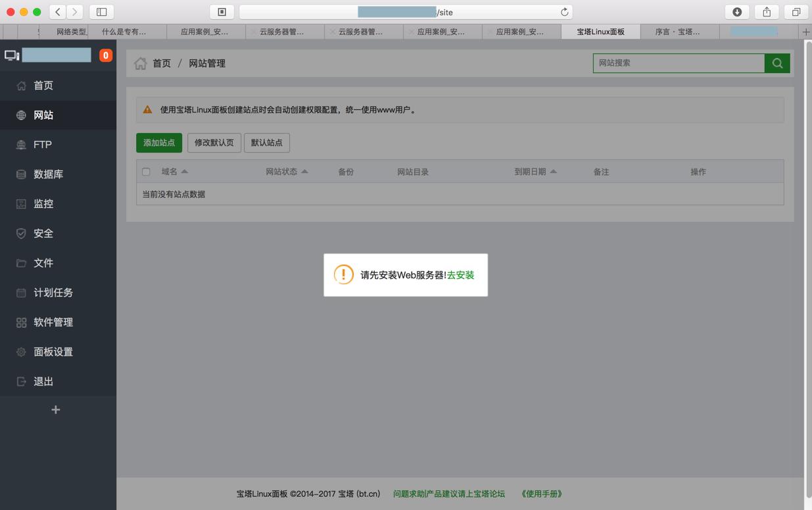Click 首页 in the breadcrumb
The width and height of the screenshot is (812, 510).
[x=162, y=63]
